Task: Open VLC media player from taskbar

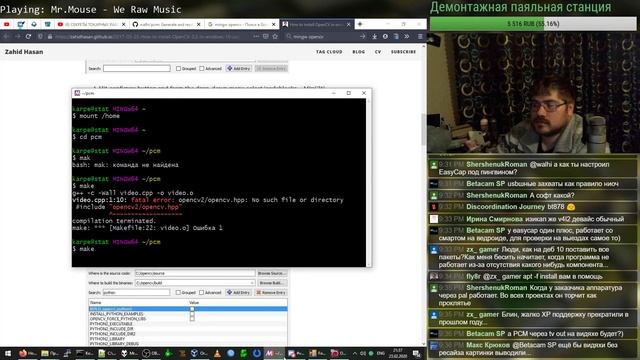Action: click(x=218, y=353)
